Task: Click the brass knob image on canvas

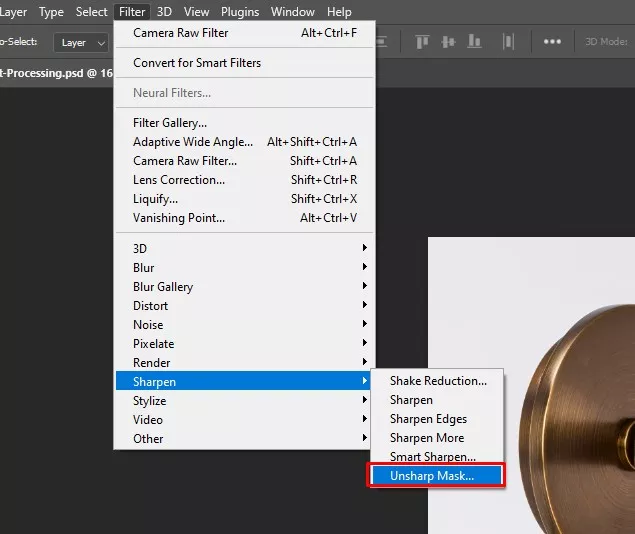Action: click(x=577, y=419)
